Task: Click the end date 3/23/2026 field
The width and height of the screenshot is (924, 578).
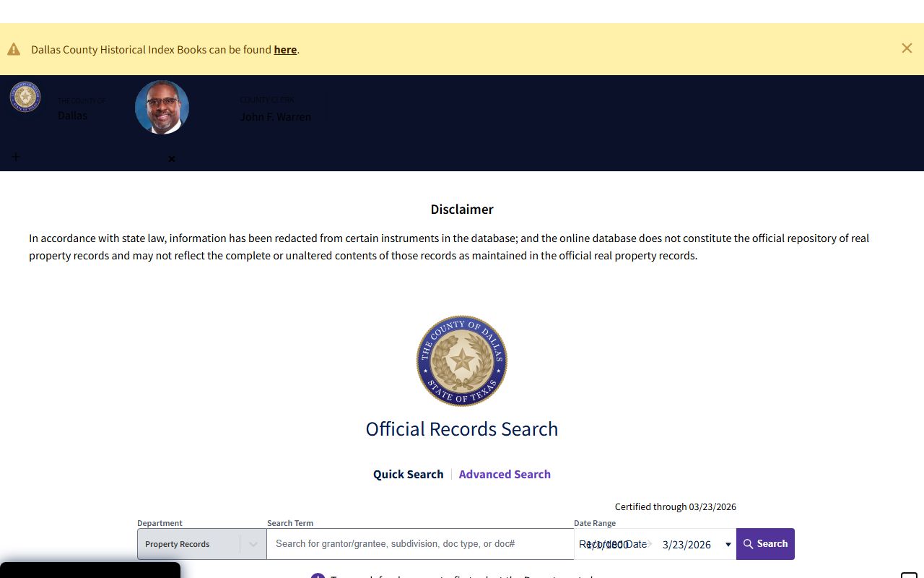Action: click(687, 545)
